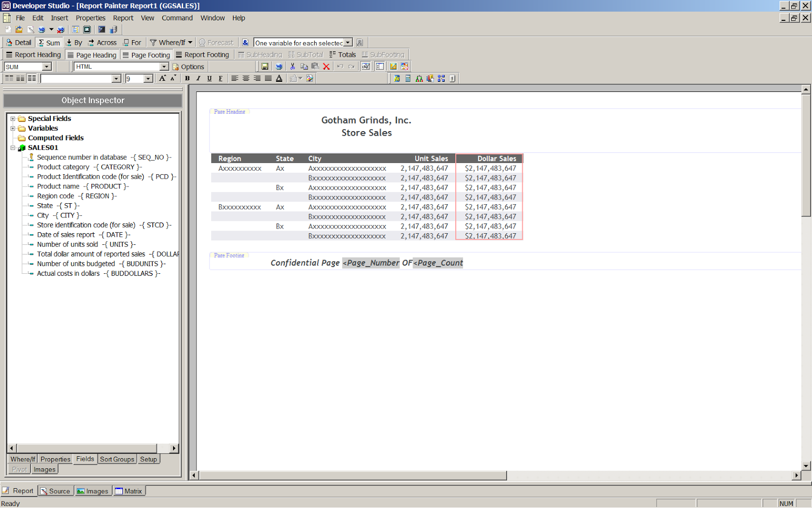Open the Where/If dropdown button

(171, 43)
